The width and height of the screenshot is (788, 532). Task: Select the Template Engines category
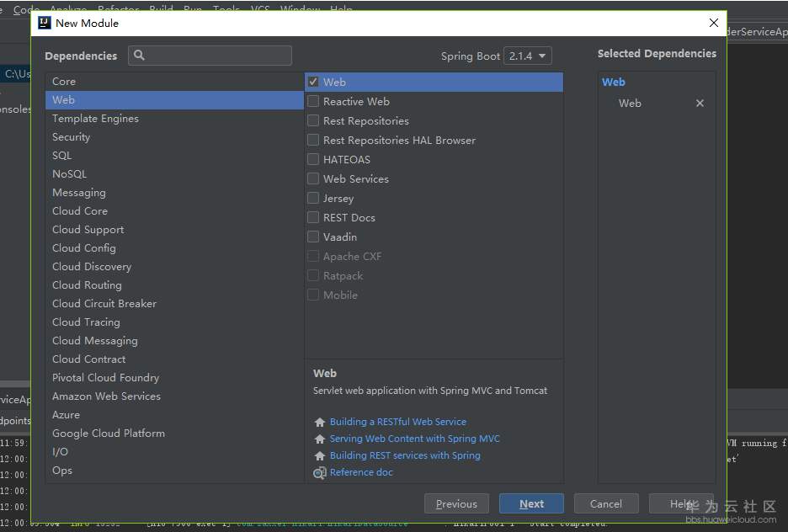174,119
